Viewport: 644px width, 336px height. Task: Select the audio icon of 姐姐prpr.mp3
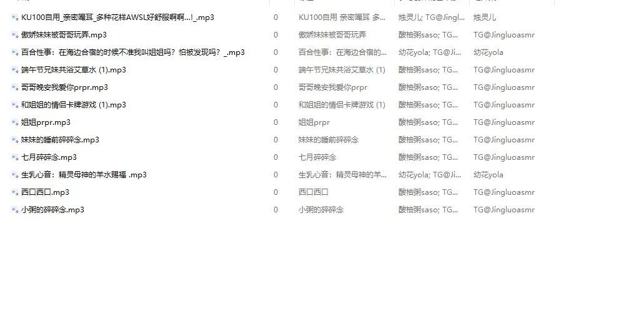pyautogui.click(x=15, y=122)
